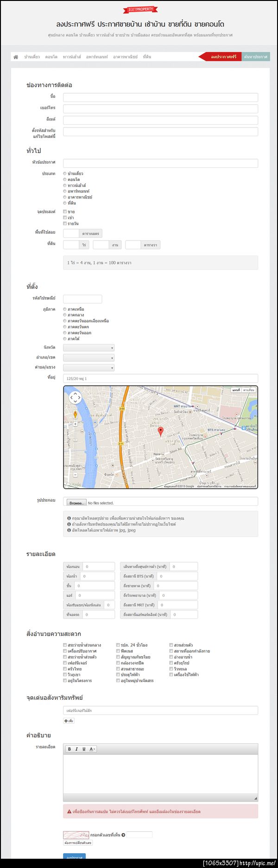Click the captcha image
This screenshot has width=278, height=868.
pyautogui.click(x=76, y=835)
